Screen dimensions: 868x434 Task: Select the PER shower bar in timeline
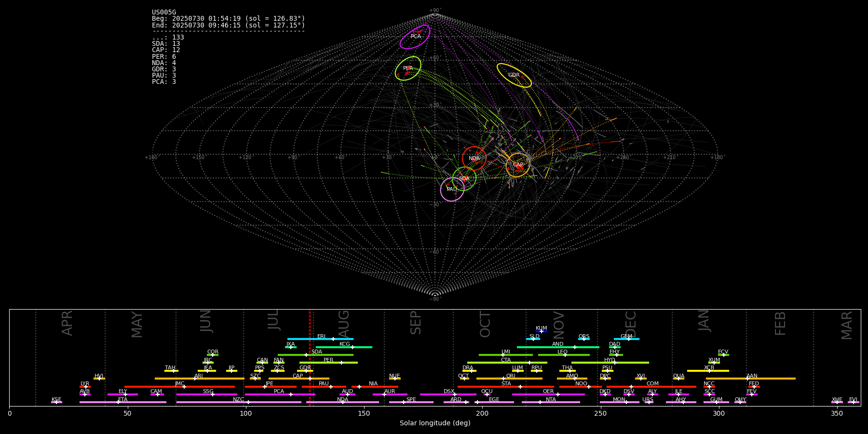click(x=328, y=362)
